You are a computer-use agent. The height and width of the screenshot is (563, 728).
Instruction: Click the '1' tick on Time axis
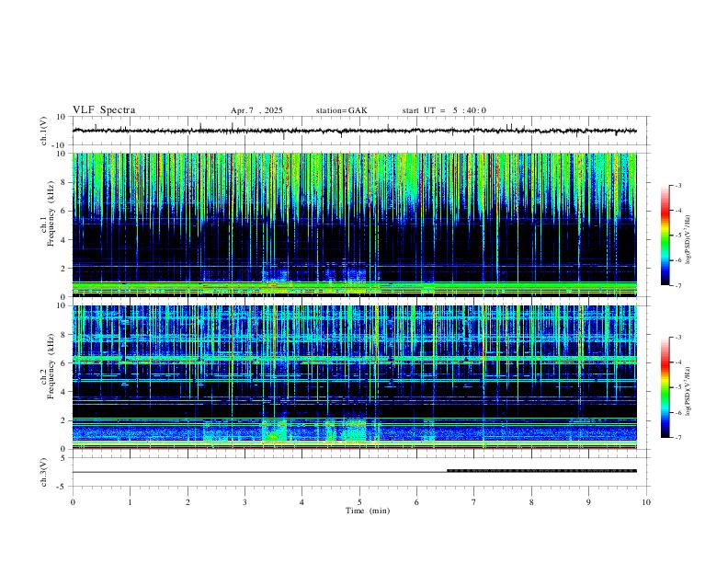click(x=130, y=501)
